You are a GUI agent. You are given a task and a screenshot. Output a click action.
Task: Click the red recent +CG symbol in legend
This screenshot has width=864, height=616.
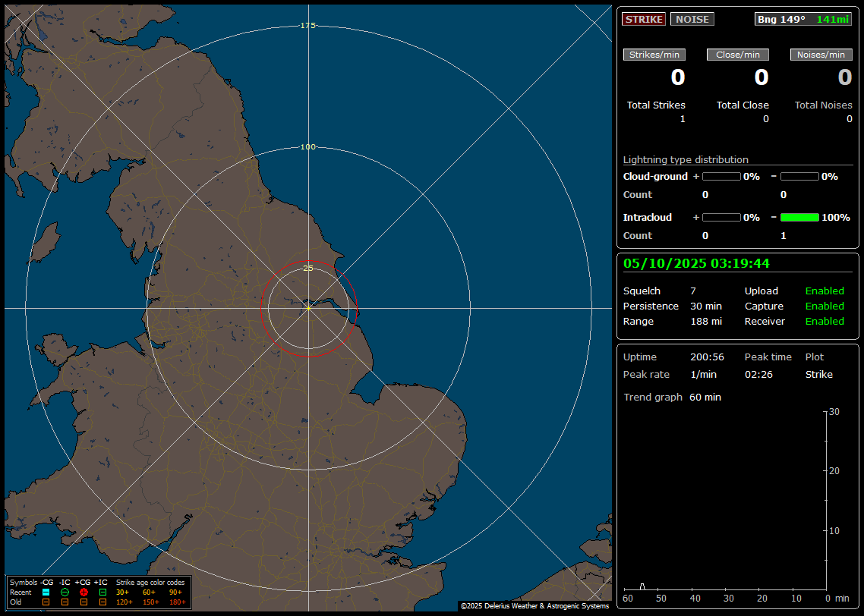point(84,592)
